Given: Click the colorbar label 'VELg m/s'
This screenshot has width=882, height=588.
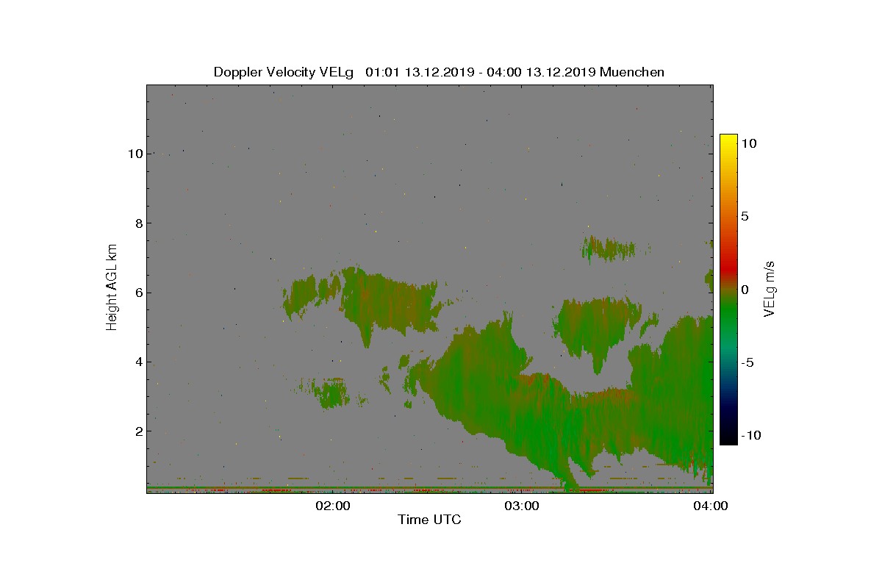Looking at the screenshot, I should tap(770, 290).
